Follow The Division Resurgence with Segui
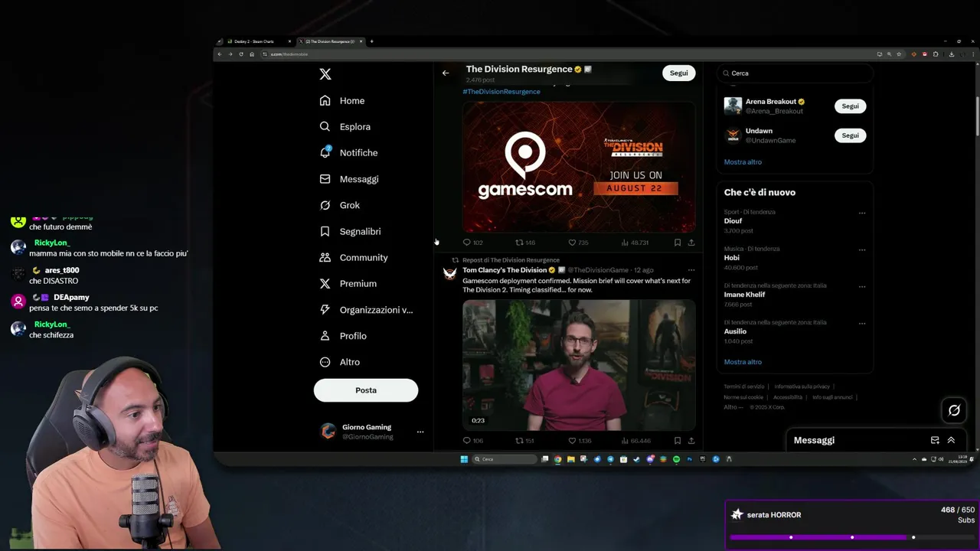 pyautogui.click(x=679, y=73)
